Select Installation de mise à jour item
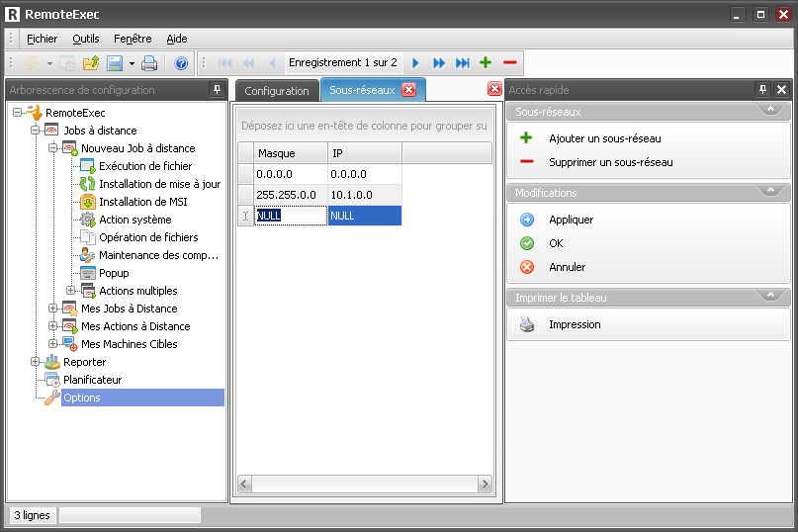Screen dimensions: 798x532 click(x=160, y=184)
